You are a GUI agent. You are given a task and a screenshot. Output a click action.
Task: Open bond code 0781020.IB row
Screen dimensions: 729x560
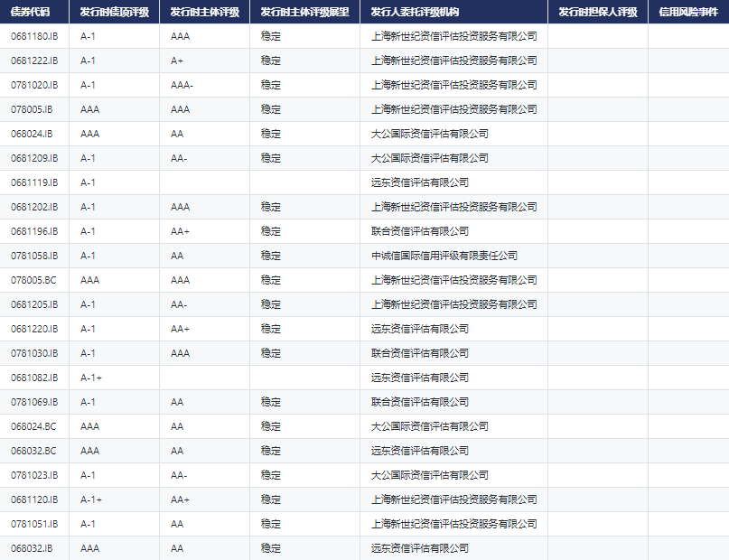(x=34, y=85)
